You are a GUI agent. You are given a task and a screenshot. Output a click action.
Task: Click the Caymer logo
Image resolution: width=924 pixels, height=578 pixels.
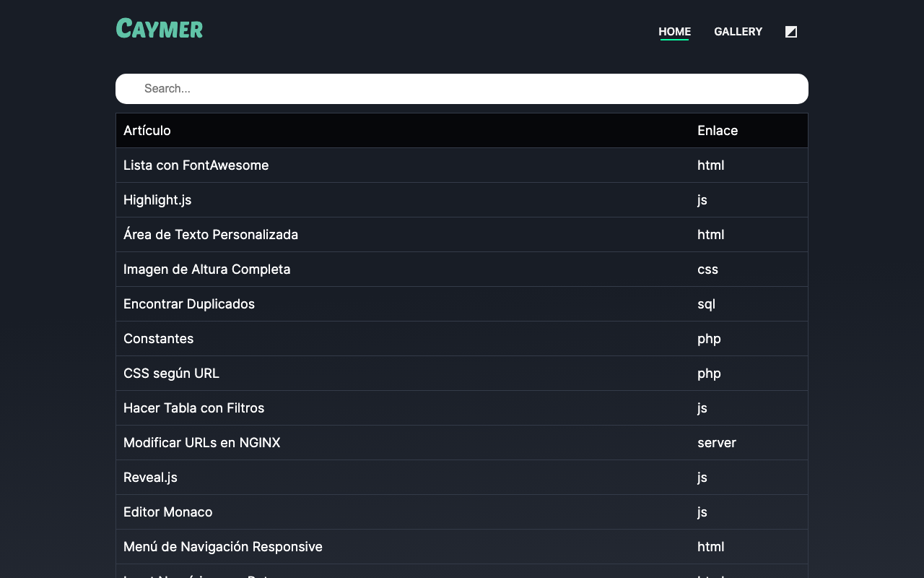pyautogui.click(x=160, y=29)
